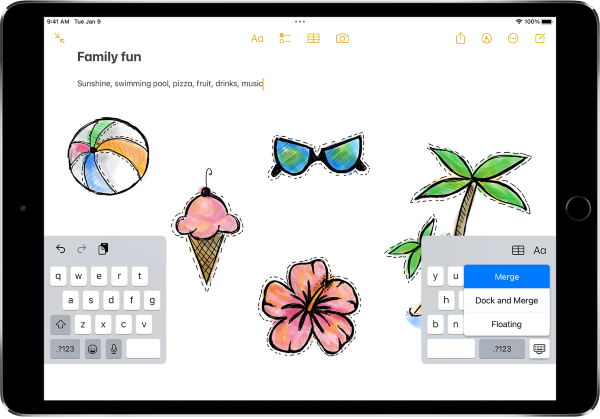Tap the iPad Home button
The image size is (600, 419).
578,209
